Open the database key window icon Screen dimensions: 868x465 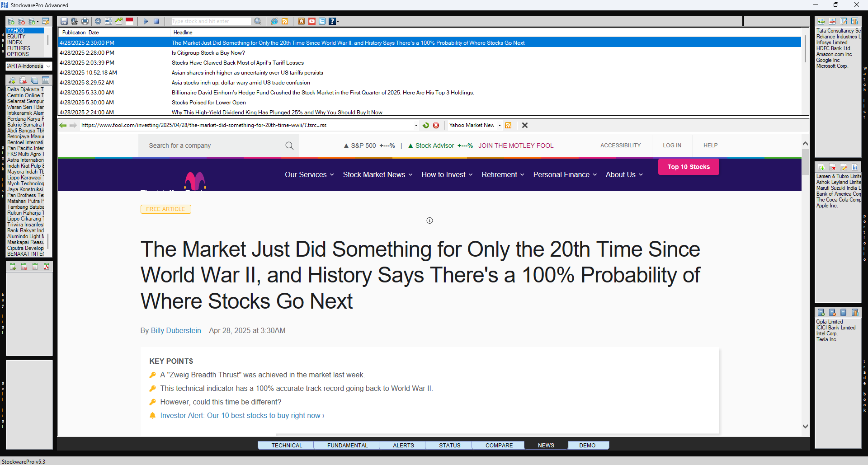[45, 21]
